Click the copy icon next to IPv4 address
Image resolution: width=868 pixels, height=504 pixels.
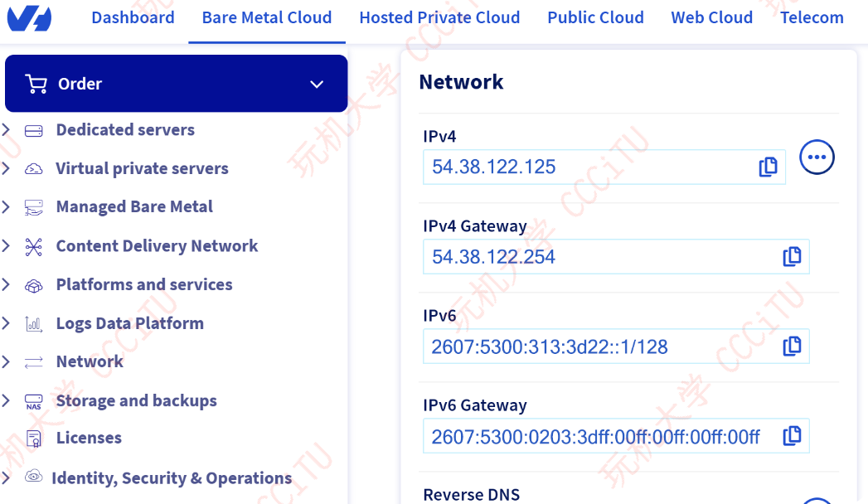pyautogui.click(x=768, y=166)
